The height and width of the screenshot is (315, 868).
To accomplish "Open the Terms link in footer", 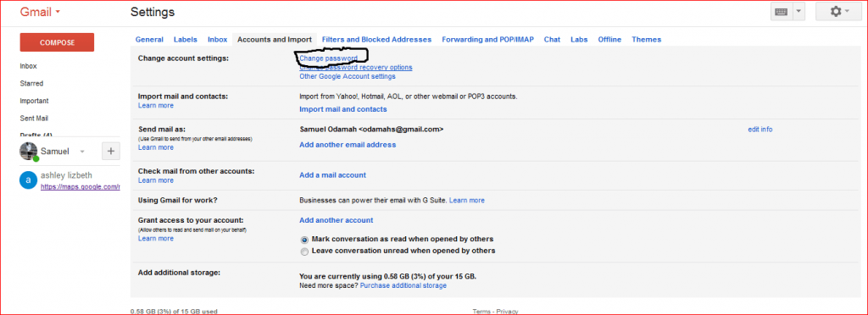I will pyautogui.click(x=482, y=312).
